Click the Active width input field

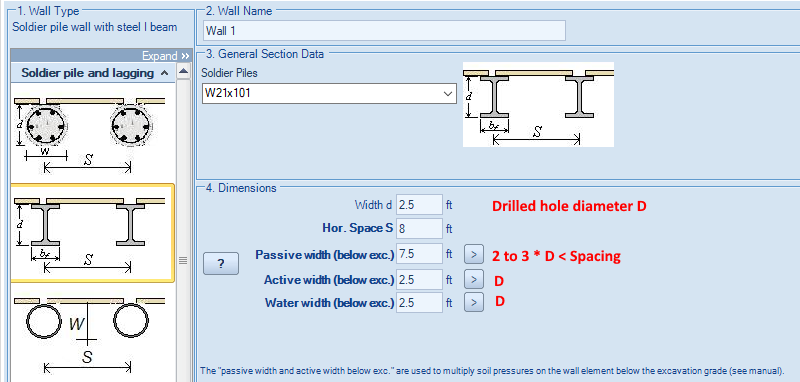tap(419, 279)
